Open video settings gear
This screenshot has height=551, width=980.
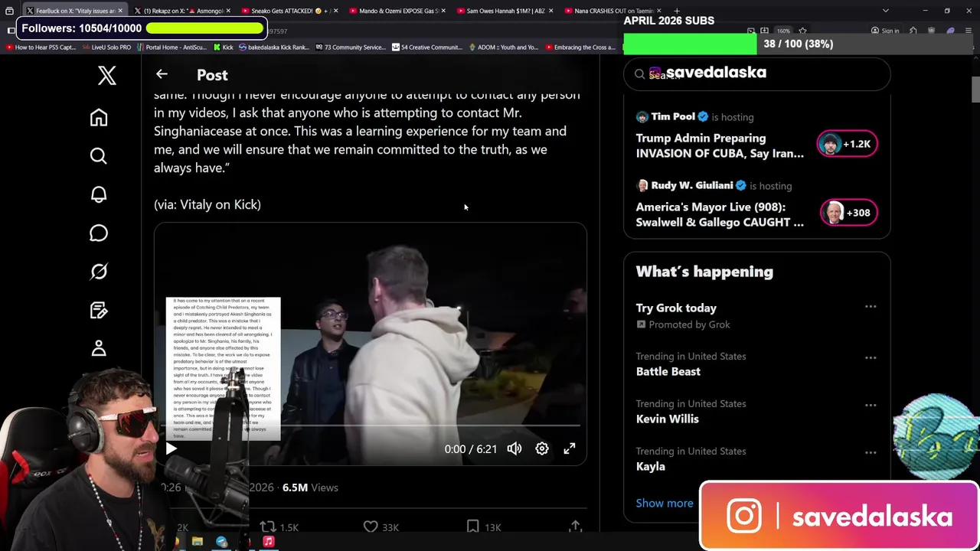tap(542, 449)
